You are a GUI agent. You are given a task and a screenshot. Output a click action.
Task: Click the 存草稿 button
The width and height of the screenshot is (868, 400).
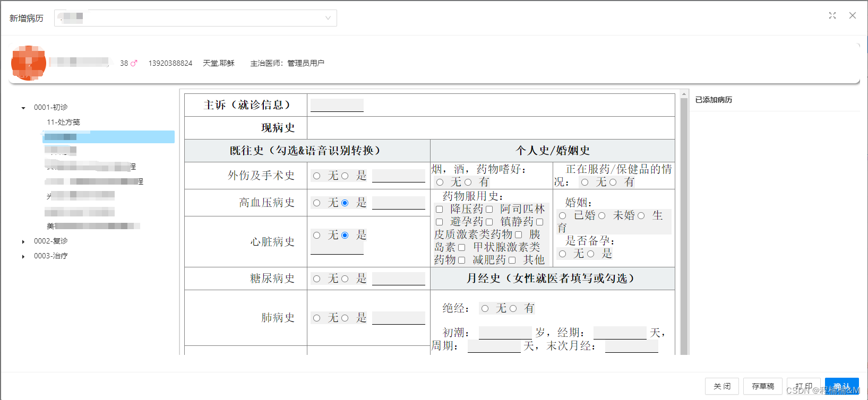[x=763, y=386]
